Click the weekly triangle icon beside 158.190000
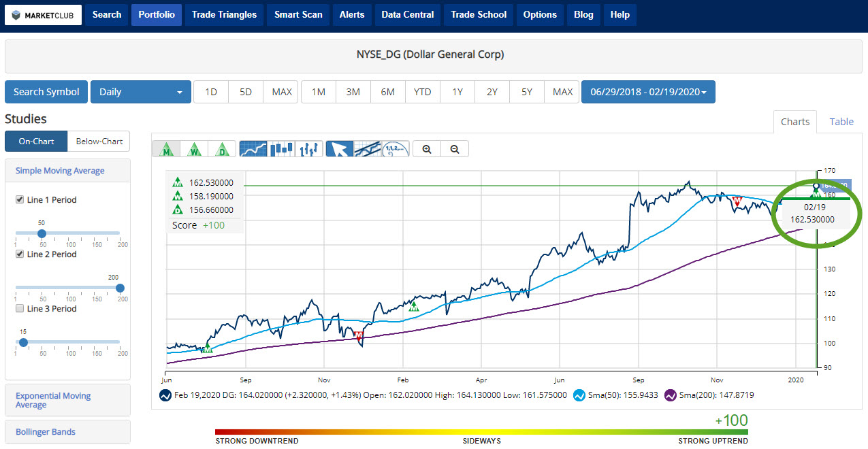Viewport: 868px width, 449px height. (178, 196)
